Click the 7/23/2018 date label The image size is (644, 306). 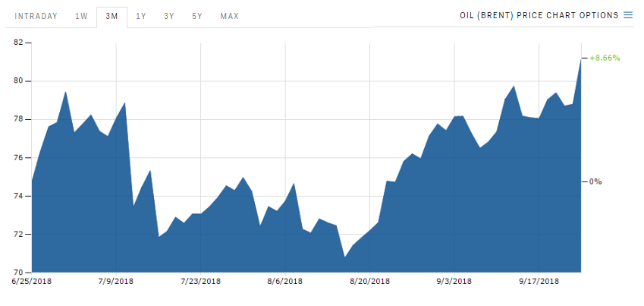pos(200,282)
